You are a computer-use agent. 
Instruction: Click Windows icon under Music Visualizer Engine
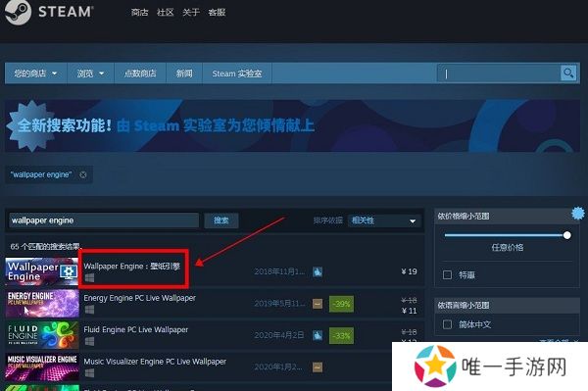point(89,373)
